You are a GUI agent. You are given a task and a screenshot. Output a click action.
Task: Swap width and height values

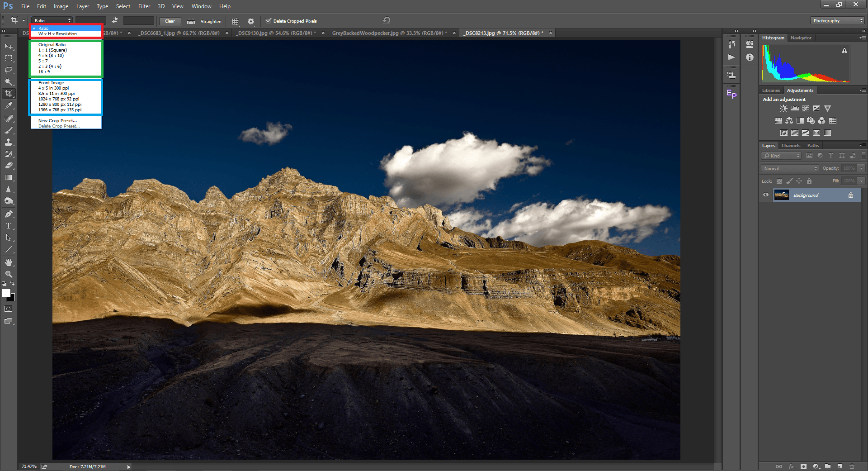115,20
